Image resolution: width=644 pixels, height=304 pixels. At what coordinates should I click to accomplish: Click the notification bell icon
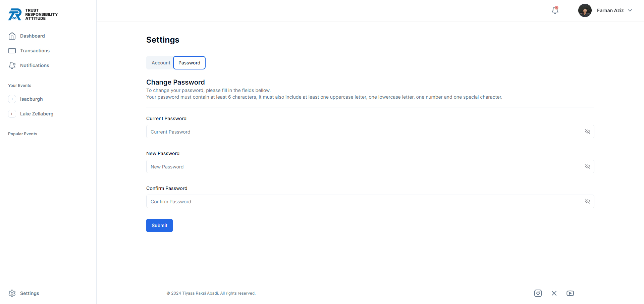tap(555, 10)
